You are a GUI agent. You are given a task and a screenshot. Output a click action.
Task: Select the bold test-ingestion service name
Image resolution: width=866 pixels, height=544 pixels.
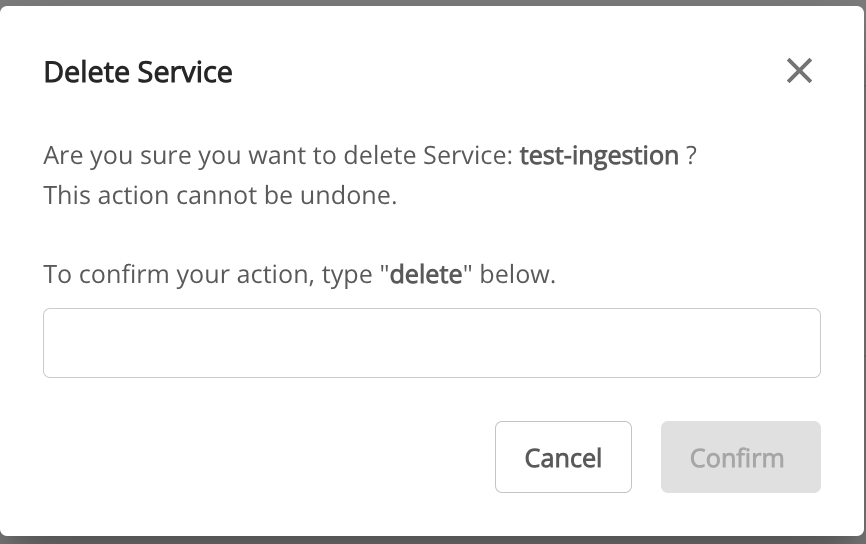tap(599, 155)
